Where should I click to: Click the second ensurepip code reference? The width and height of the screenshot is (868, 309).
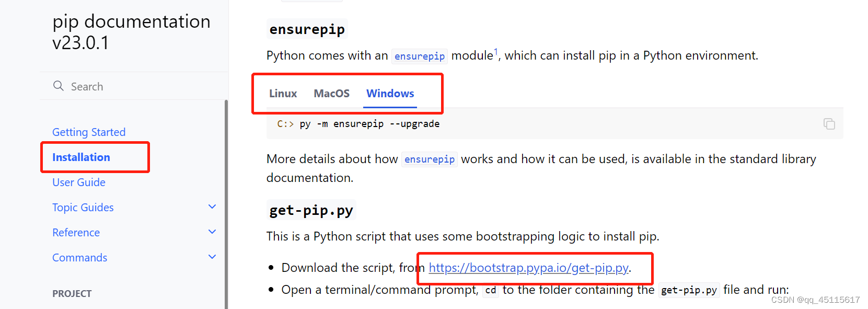[x=429, y=159]
